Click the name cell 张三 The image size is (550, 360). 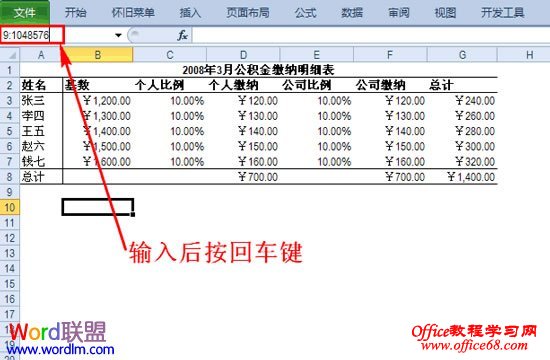coord(41,101)
